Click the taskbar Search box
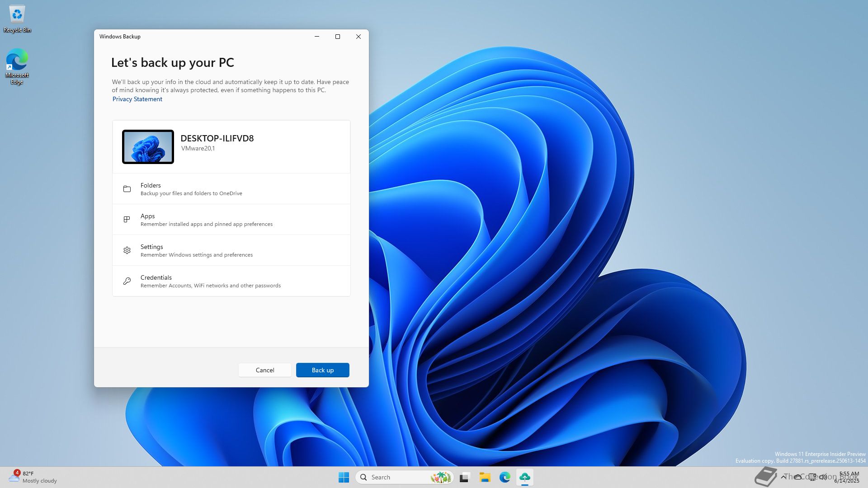Image resolution: width=868 pixels, height=488 pixels. (398, 477)
